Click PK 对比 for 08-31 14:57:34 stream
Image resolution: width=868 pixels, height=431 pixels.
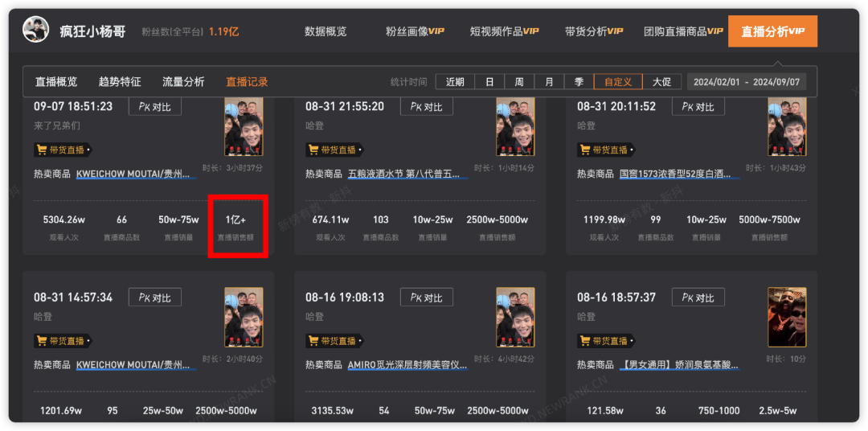(x=155, y=298)
